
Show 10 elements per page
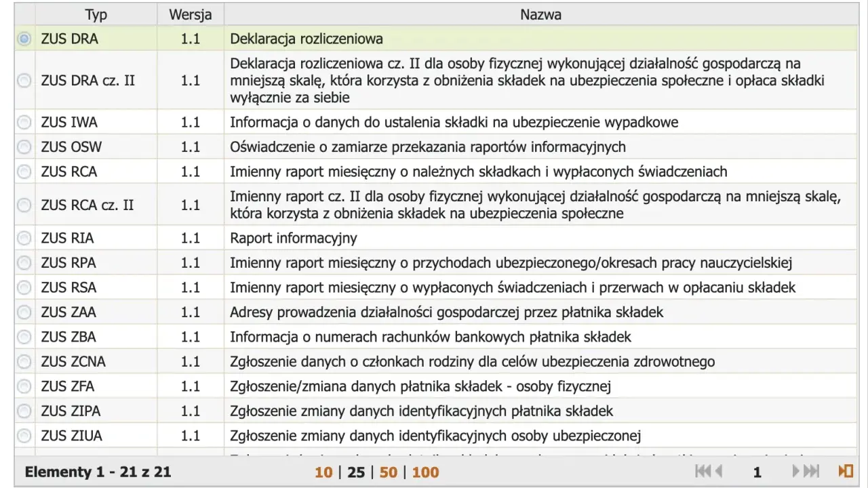324,472
